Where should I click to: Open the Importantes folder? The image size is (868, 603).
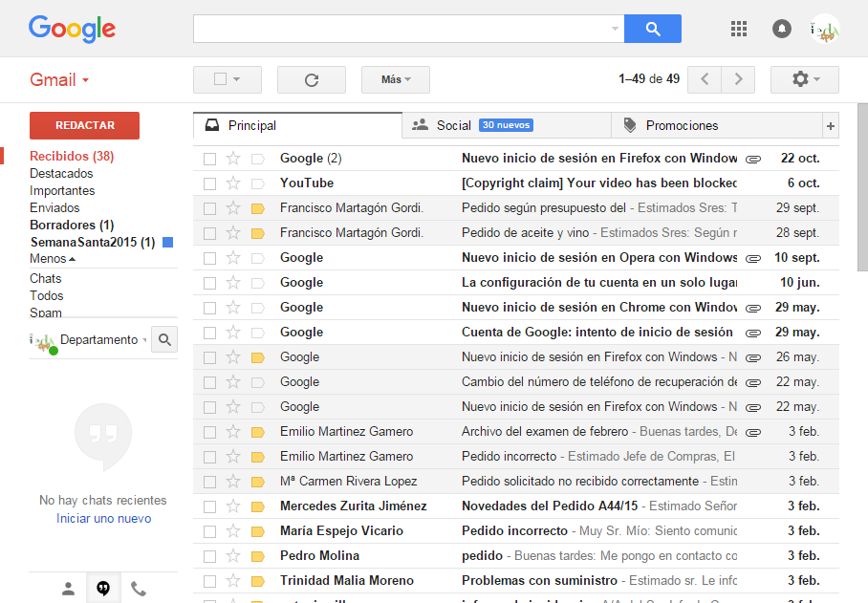(62, 191)
